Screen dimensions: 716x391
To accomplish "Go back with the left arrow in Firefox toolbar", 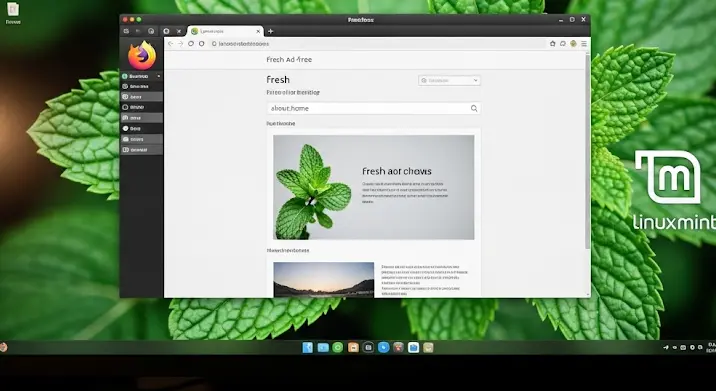I will coord(170,44).
